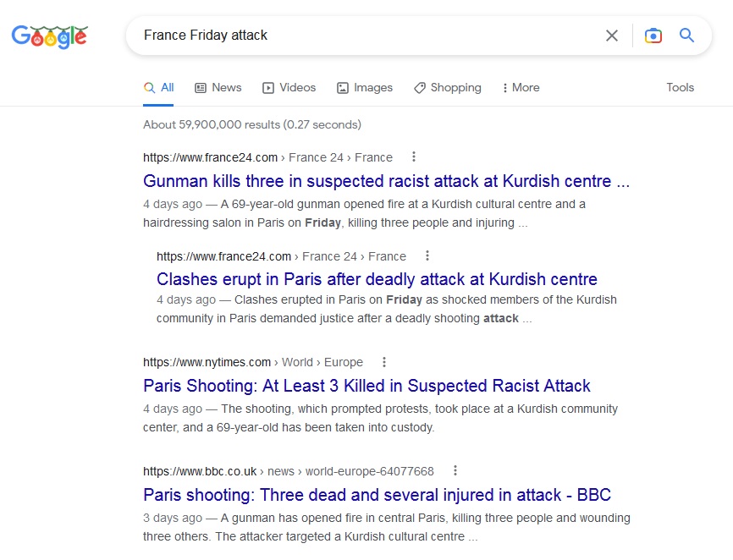Switch to the Shopping tab
Image resolution: width=733 pixels, height=560 pixels.
pyautogui.click(x=448, y=88)
